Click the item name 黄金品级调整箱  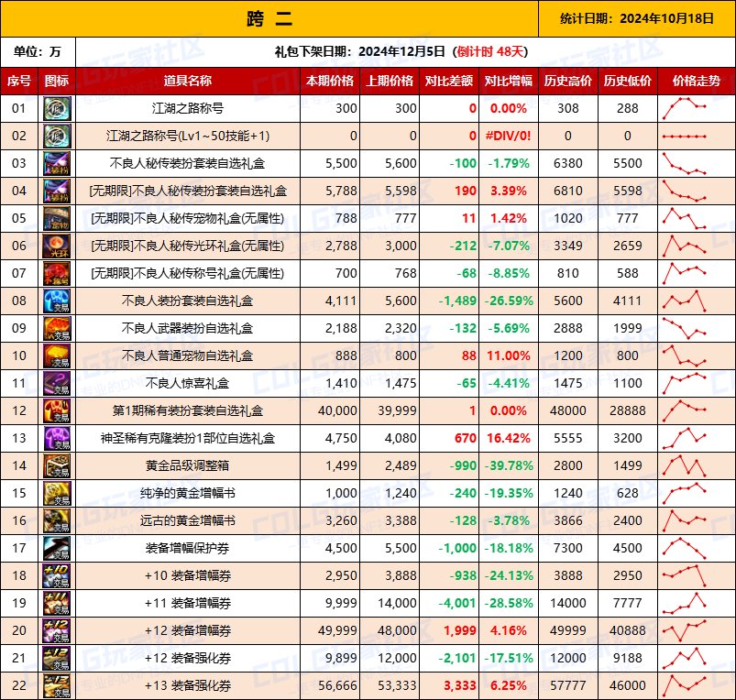pyautogui.click(x=187, y=465)
